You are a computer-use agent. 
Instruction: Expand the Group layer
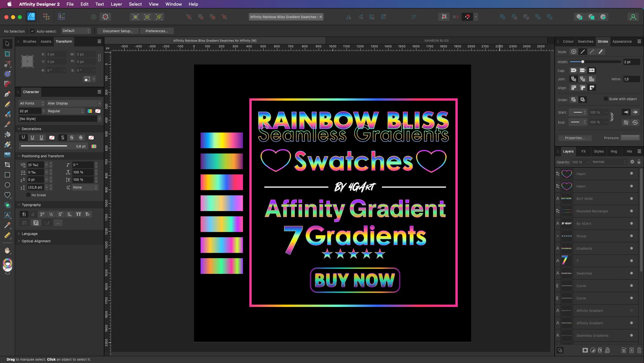coord(557,236)
